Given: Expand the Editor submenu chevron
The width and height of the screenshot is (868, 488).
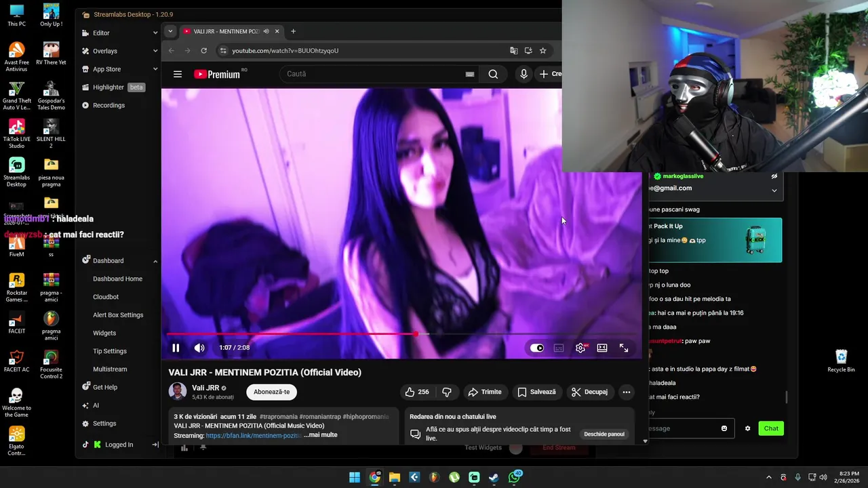Looking at the screenshot, I should point(155,33).
